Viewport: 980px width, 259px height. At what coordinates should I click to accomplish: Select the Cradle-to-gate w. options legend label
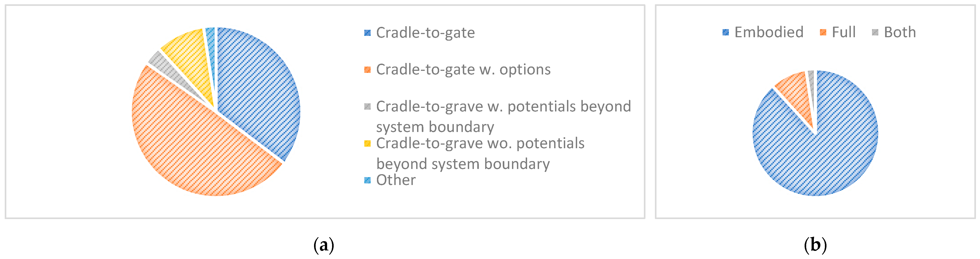tap(463, 70)
